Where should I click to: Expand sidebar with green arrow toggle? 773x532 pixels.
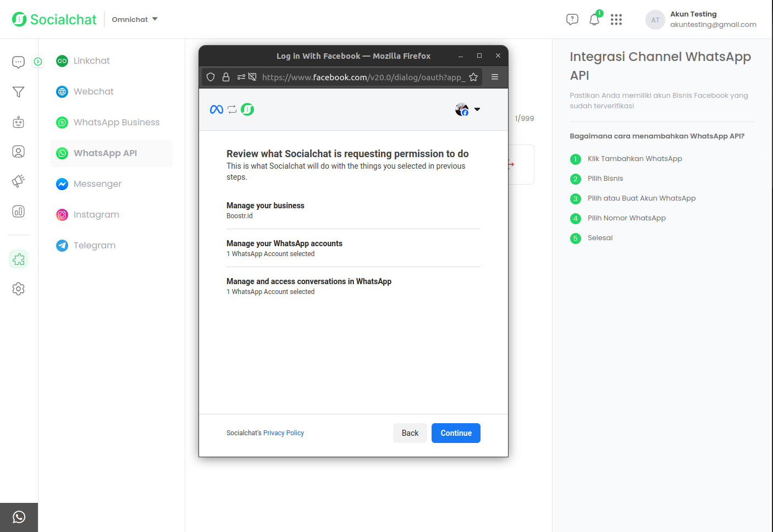pyautogui.click(x=38, y=62)
